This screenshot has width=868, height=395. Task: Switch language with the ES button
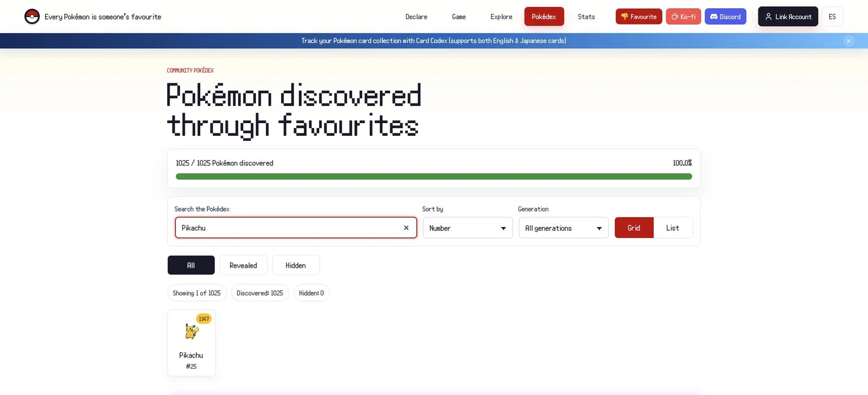[833, 17]
